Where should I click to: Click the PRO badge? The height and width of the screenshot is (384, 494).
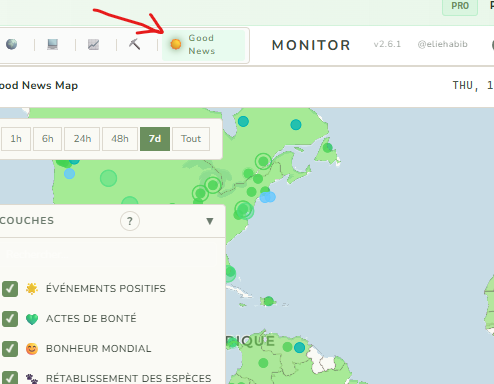[460, 6]
